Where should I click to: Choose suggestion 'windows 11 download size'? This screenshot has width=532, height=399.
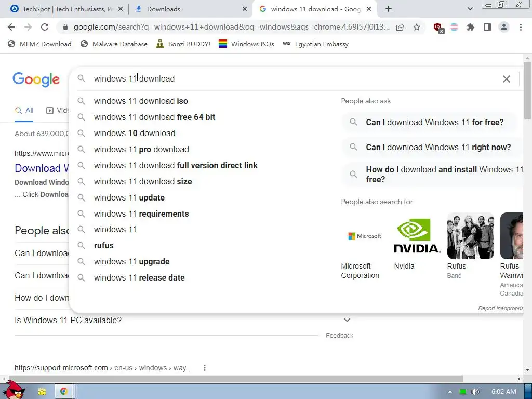(x=204, y=181)
